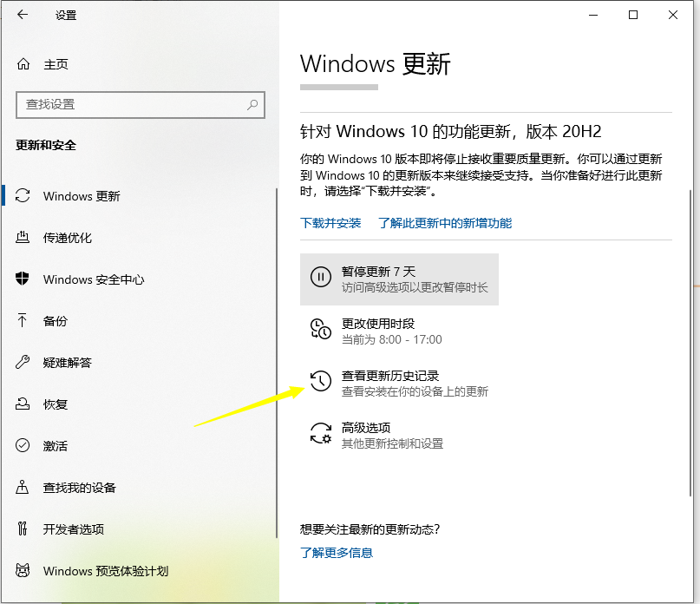The image size is (700, 604).
Task: Select 查找我的设备 in sidebar
Action: (x=24, y=488)
